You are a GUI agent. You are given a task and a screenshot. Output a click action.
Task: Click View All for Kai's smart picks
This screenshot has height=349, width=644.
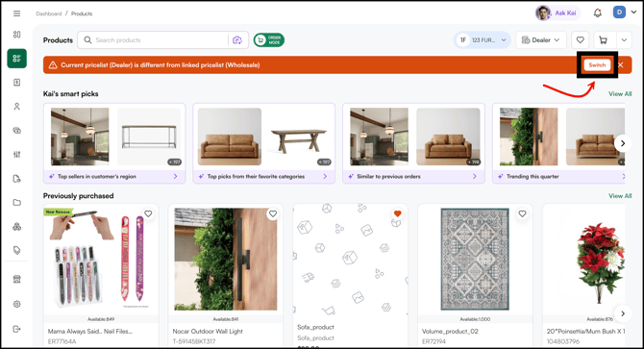(x=620, y=93)
